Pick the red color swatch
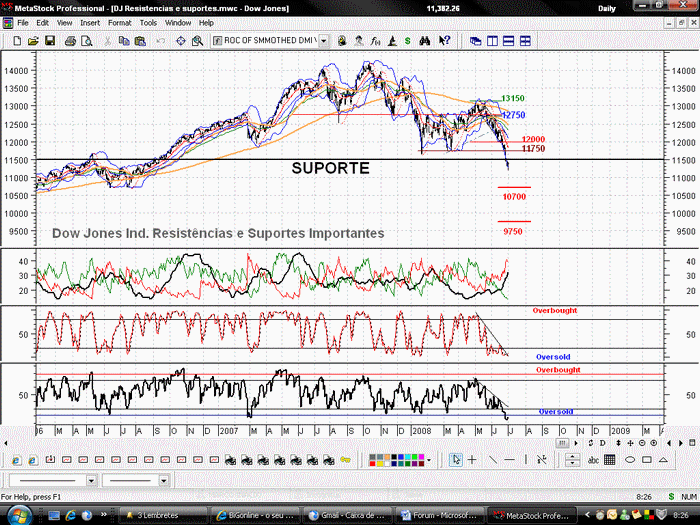The width and height of the screenshot is (700, 525). [372, 463]
